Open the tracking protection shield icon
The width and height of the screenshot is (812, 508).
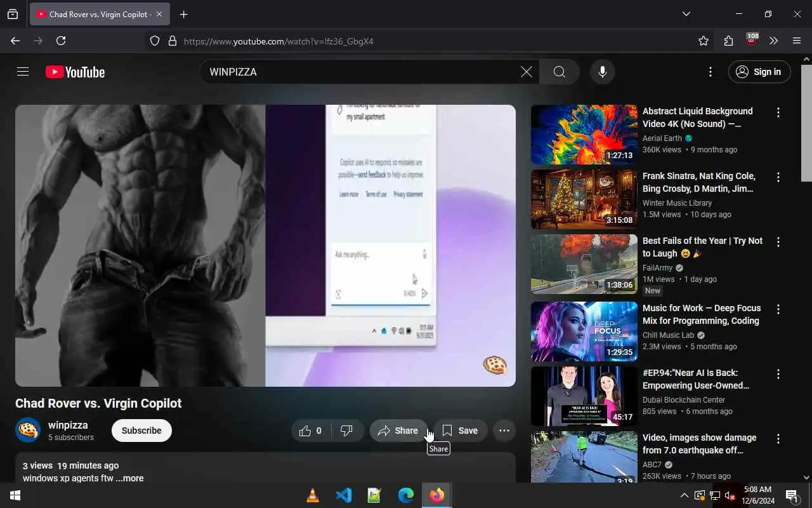coord(155,41)
